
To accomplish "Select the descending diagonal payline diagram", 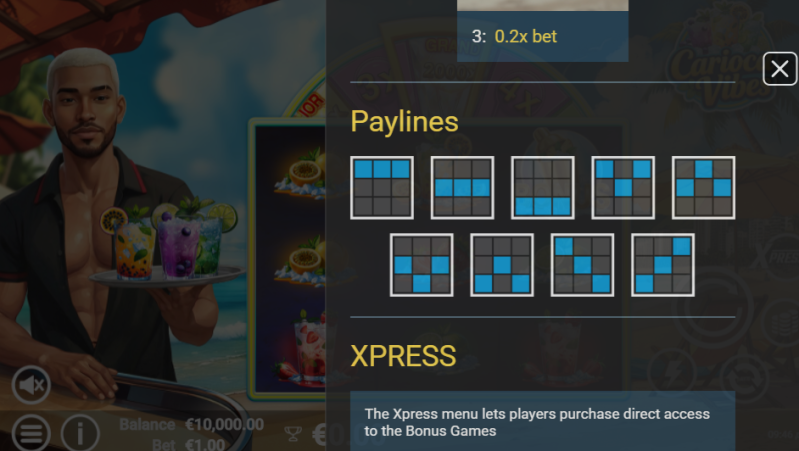I will click(x=582, y=265).
